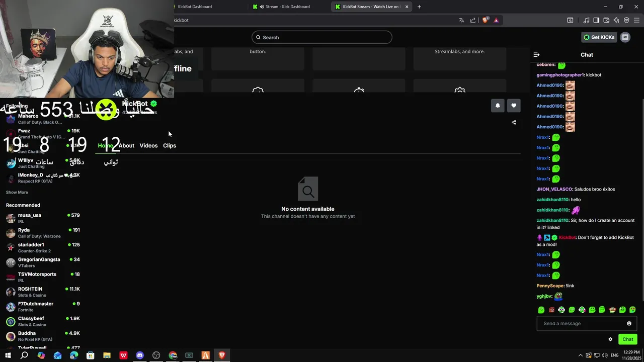
Task: Translate the page via address bar icon
Action: (x=461, y=20)
